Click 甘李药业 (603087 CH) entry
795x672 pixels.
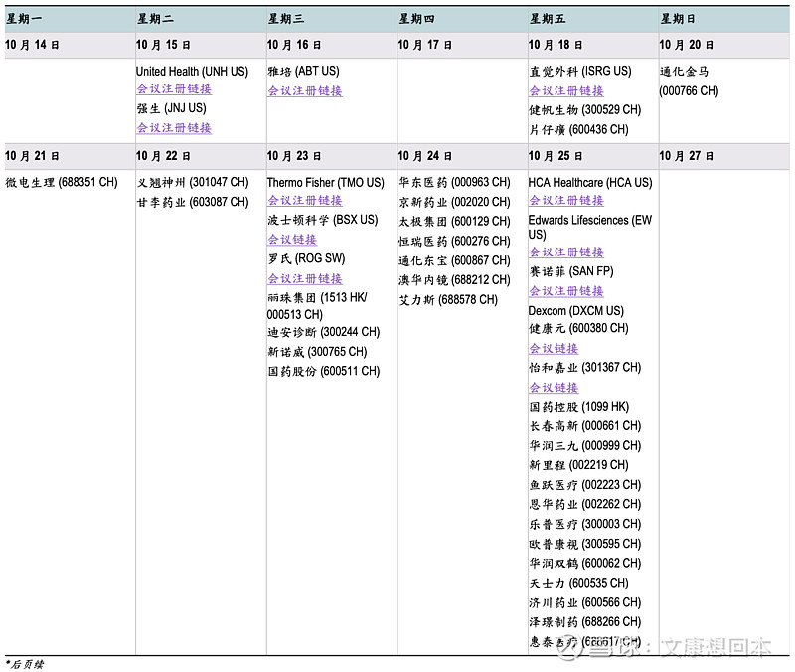coord(193,202)
